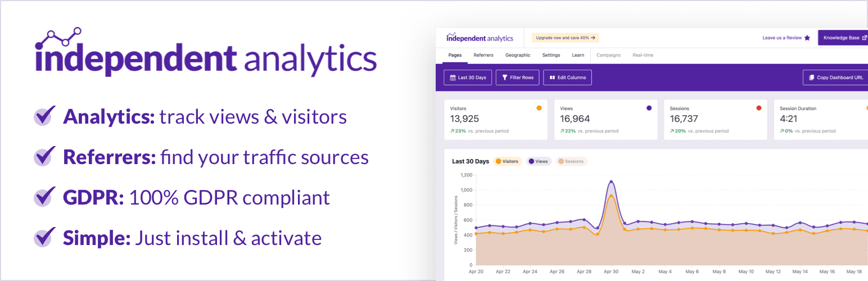Click the Analytics: track views & visitors text
Screen dimensions: 868x281
click(205, 116)
